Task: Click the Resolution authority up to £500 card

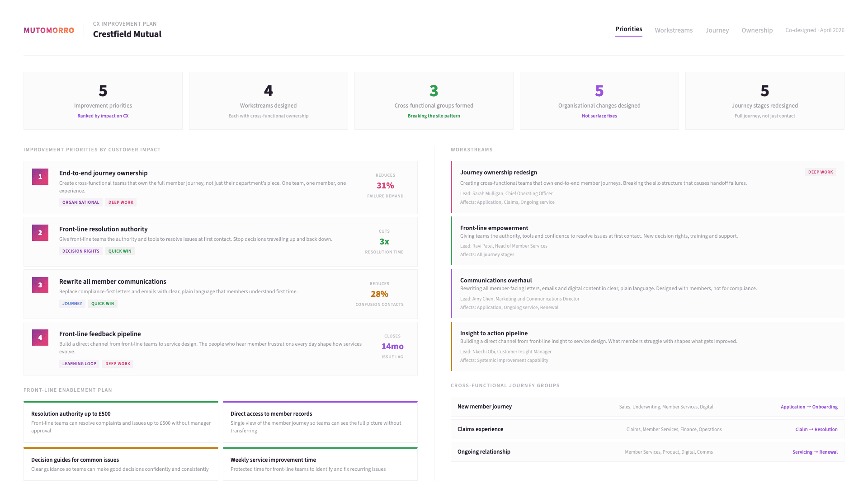Action: click(x=121, y=422)
